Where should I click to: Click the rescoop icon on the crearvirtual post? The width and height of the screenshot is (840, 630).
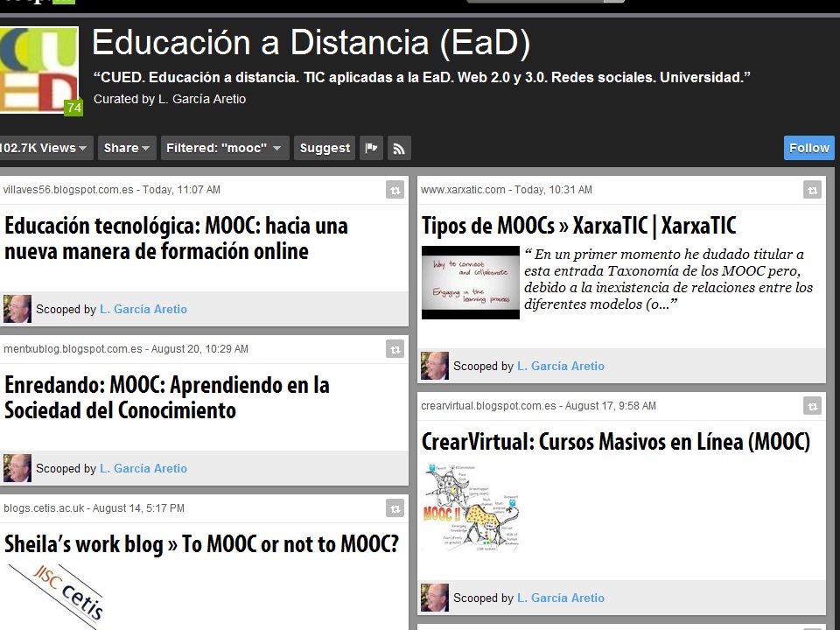[x=812, y=406]
